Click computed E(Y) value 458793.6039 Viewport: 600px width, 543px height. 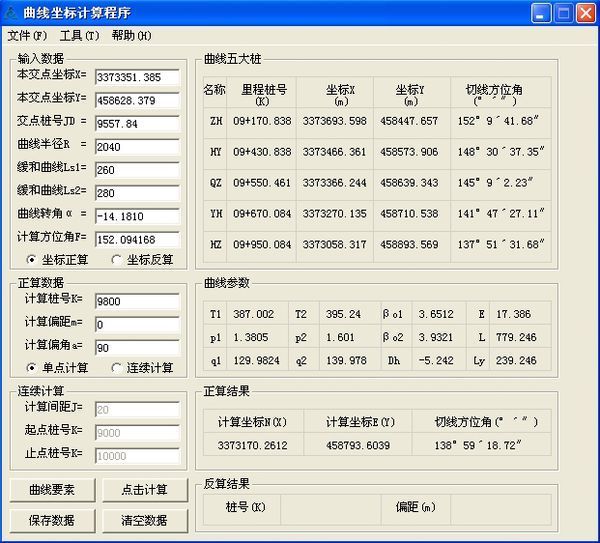click(x=358, y=445)
